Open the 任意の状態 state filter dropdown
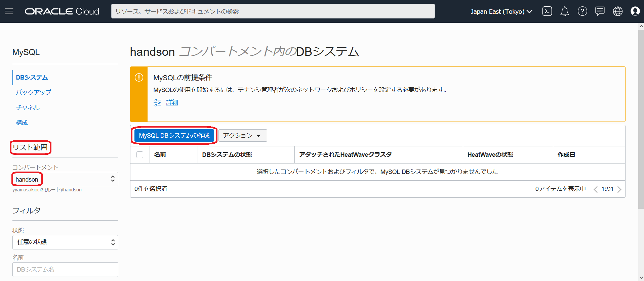Viewport: 644px width, 281px height. coord(65,242)
